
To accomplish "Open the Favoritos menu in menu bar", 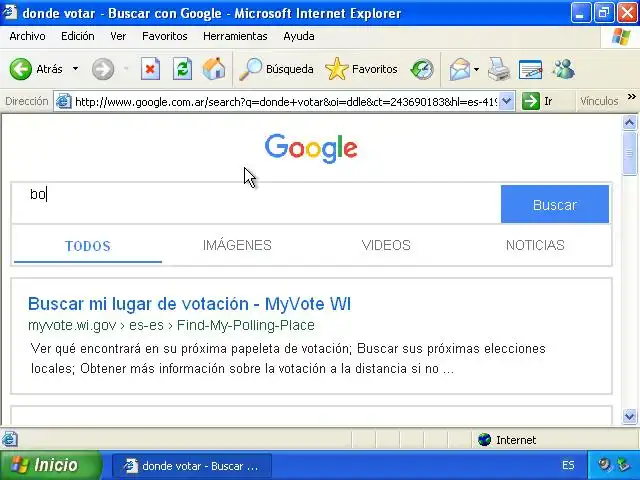I will click(x=164, y=36).
